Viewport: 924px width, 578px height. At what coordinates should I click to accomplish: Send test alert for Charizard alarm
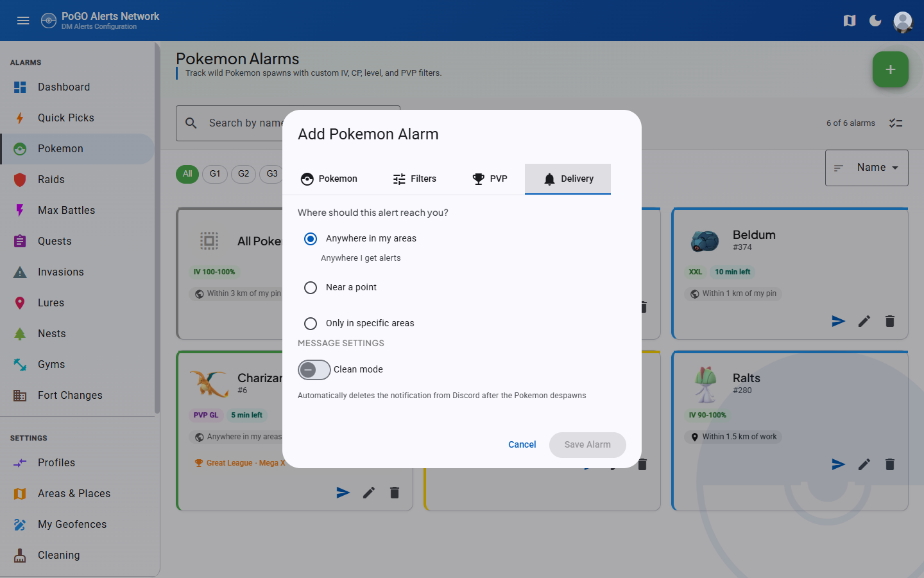coord(343,493)
